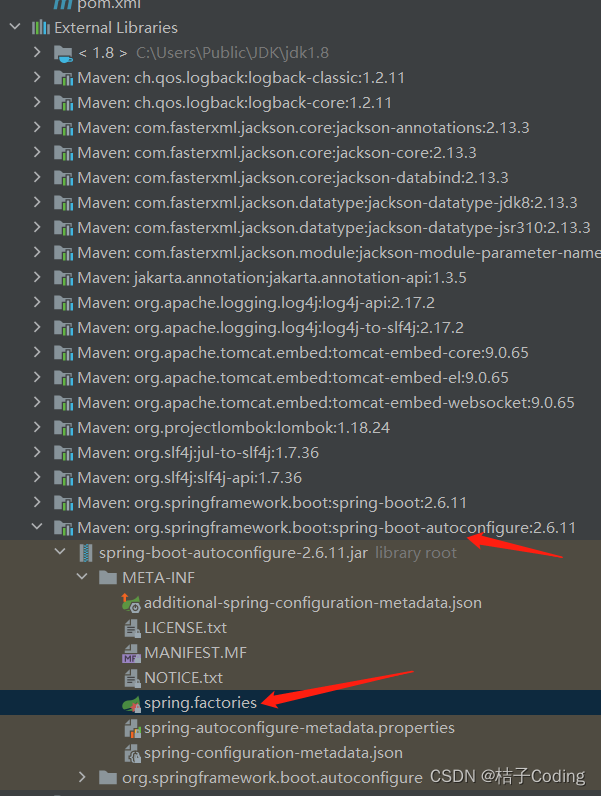Click the org.springframework.boot.autoconfigure folder icon
Viewport: 601px width, 796px height.
pyautogui.click(x=108, y=777)
